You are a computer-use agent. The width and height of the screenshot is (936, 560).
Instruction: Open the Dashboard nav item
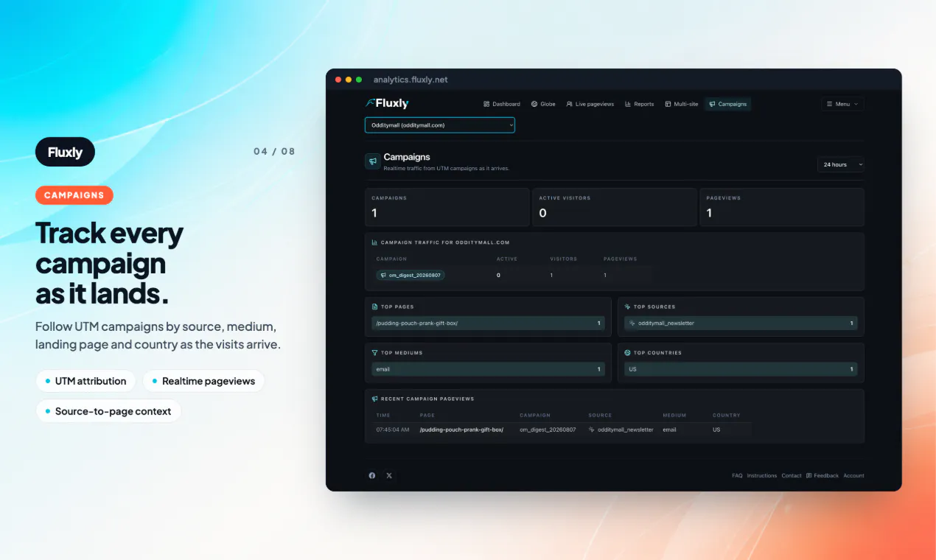coord(502,104)
